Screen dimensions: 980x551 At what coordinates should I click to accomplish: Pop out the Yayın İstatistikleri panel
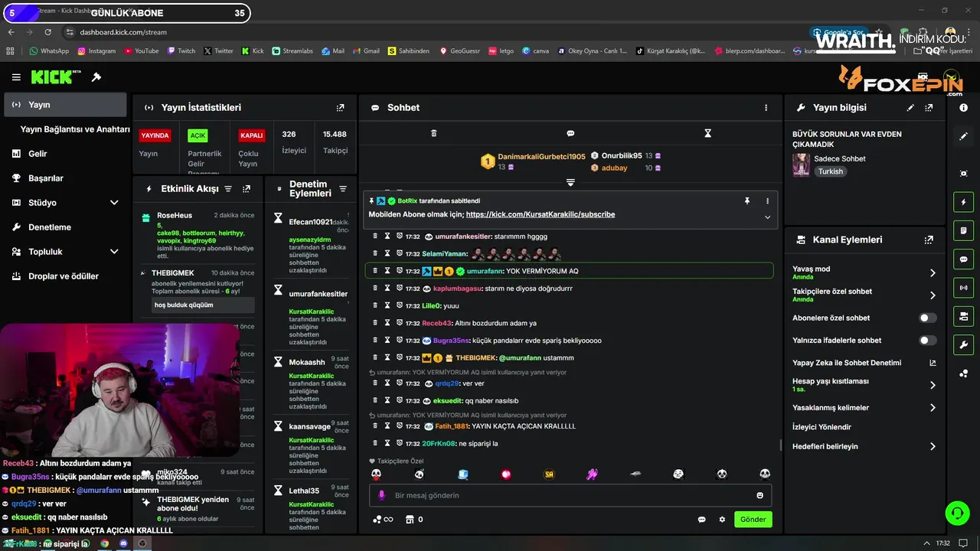pos(341,108)
